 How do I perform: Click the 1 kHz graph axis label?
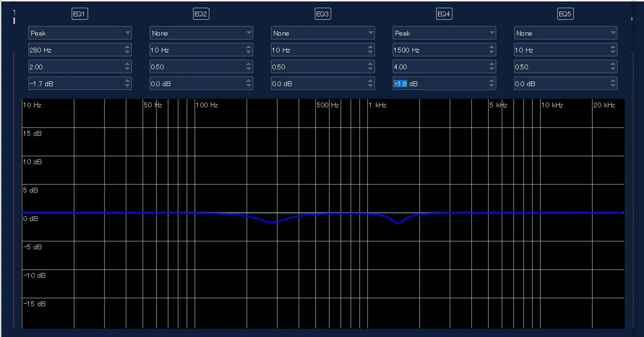tap(377, 105)
